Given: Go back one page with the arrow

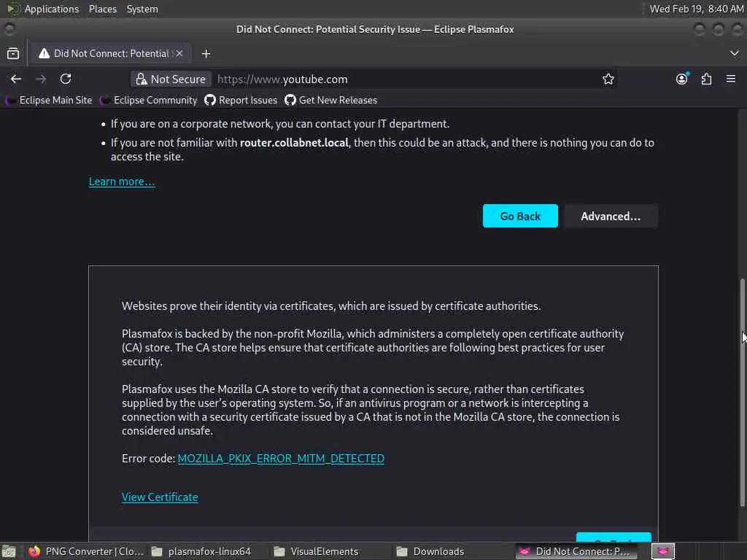Looking at the screenshot, I should (16, 79).
